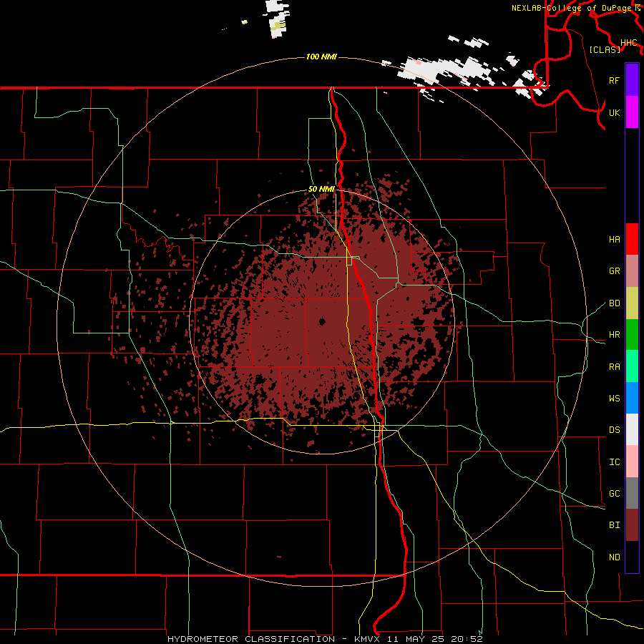
Task: Select the BI dark red legend swatch
Action: (632, 525)
